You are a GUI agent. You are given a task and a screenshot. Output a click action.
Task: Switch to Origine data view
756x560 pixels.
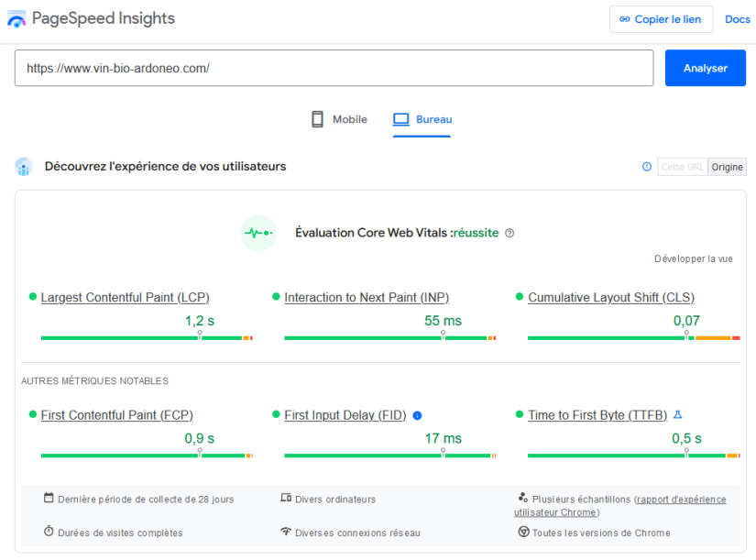point(727,167)
